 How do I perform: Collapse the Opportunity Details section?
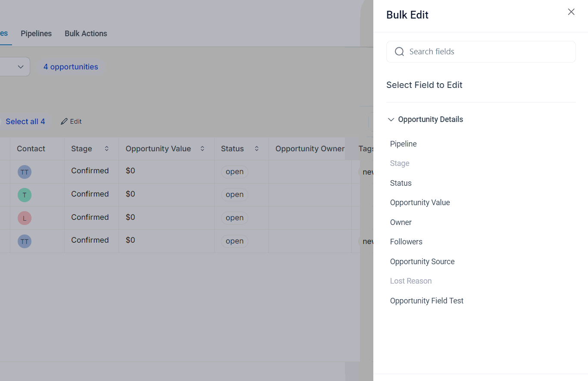tap(391, 120)
